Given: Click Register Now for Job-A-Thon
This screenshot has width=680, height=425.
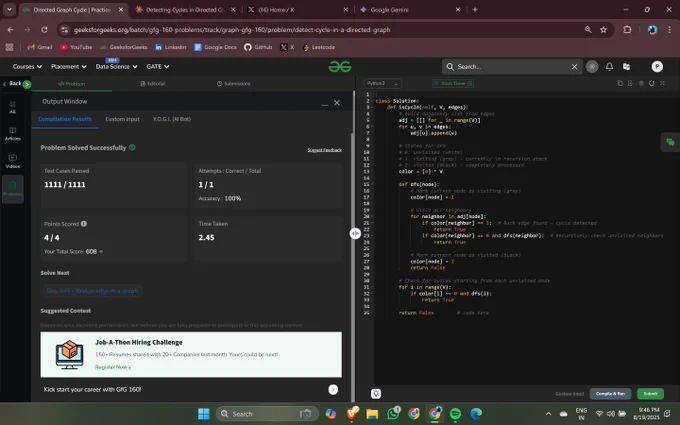Looking at the screenshot, I should (x=112, y=367).
